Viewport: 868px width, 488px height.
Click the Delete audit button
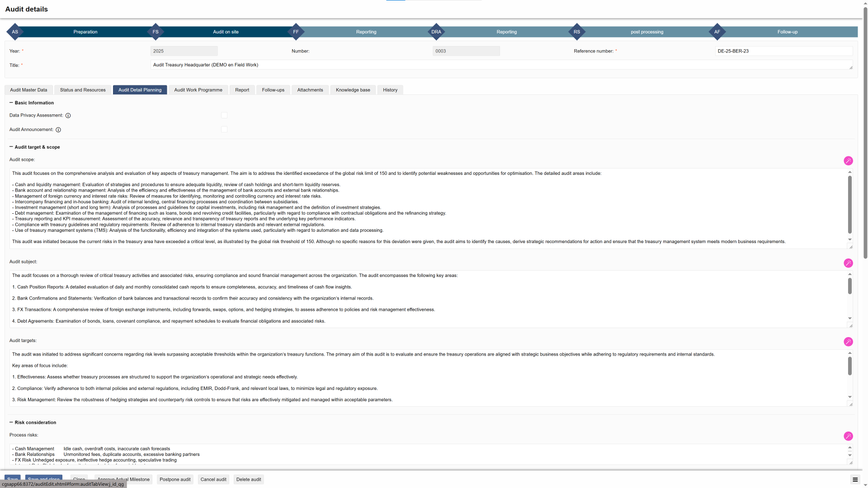(x=249, y=479)
